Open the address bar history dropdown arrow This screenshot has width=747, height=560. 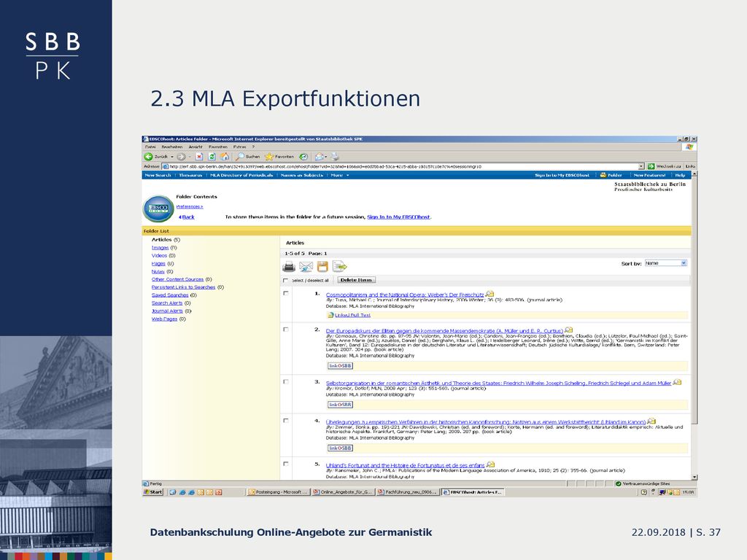click(641, 167)
